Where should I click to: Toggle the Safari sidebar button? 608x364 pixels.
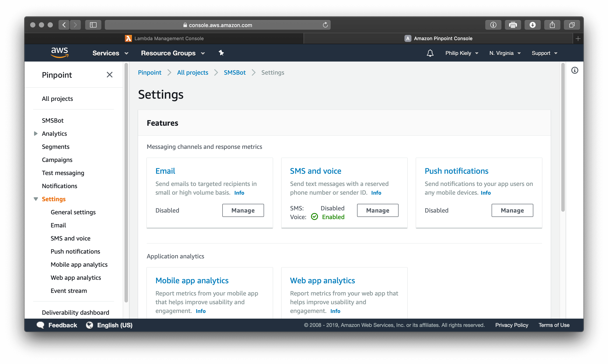pyautogui.click(x=93, y=25)
